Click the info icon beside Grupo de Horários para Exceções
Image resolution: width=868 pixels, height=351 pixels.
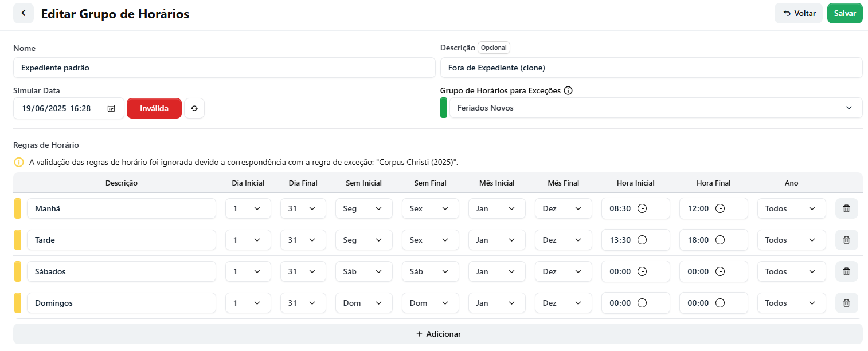[568, 90]
